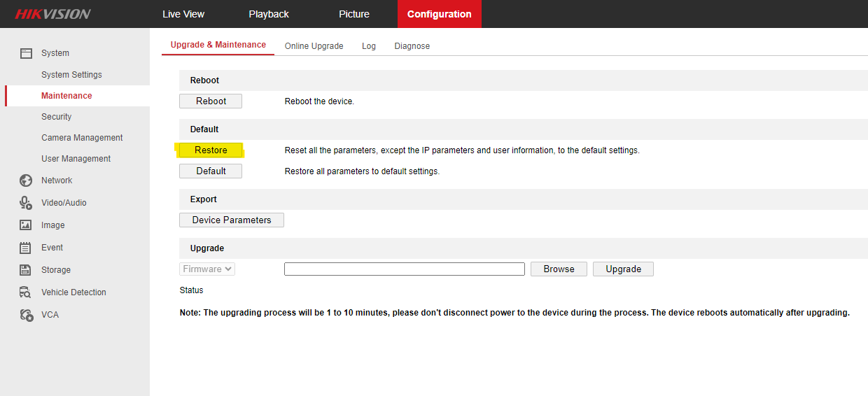Click the System monitor icon in sidebar
868x396 pixels.
(26, 53)
